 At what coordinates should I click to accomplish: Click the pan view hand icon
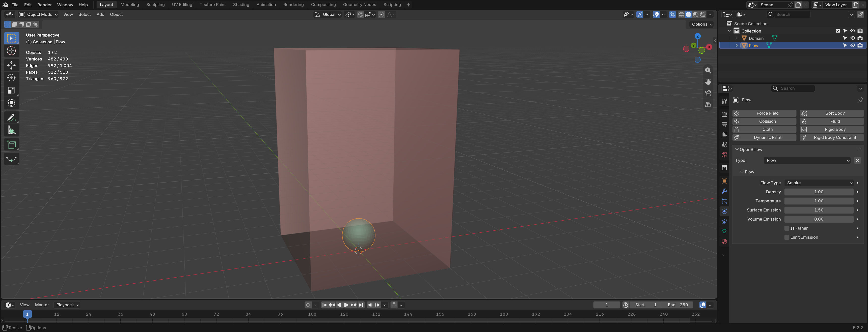click(708, 82)
